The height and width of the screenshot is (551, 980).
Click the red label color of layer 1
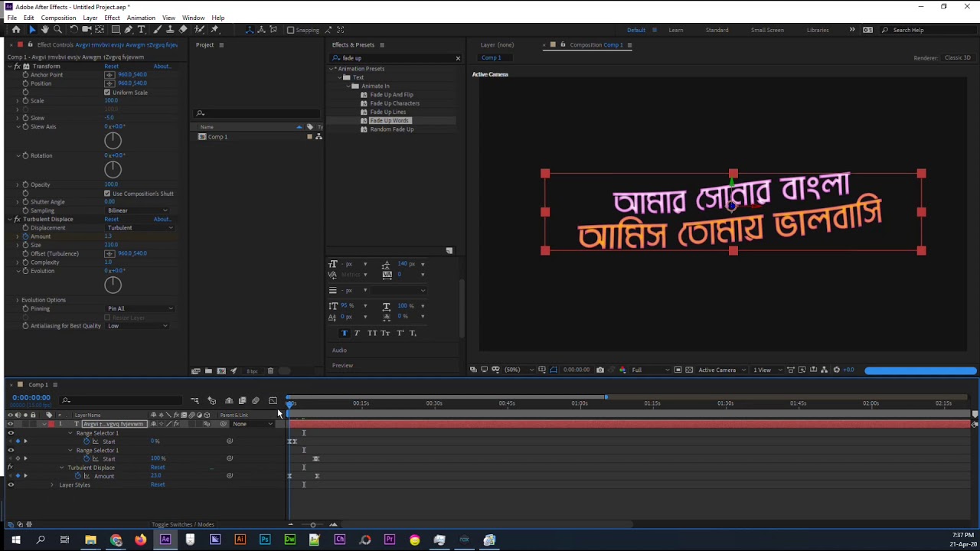[51, 424]
